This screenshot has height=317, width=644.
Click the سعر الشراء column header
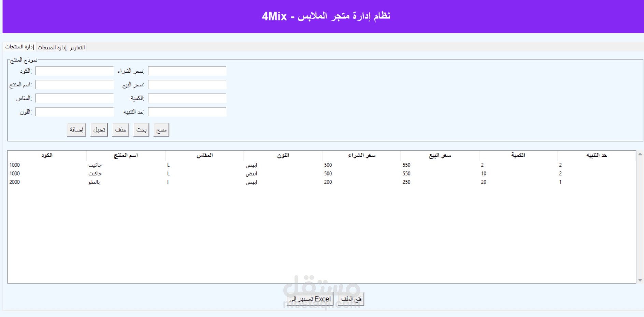pyautogui.click(x=361, y=155)
